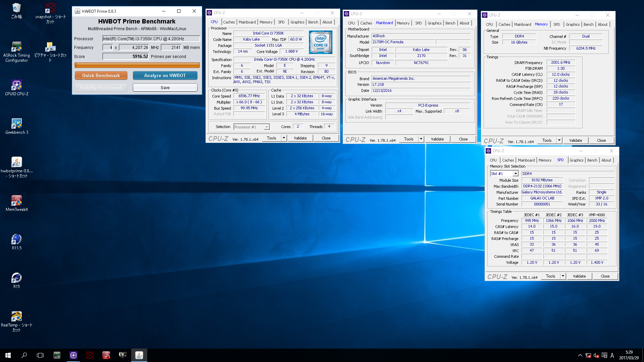Image resolution: width=644 pixels, height=362 pixels.
Task: Click Validate in CPU-Z Mainboard window
Action: point(437,139)
